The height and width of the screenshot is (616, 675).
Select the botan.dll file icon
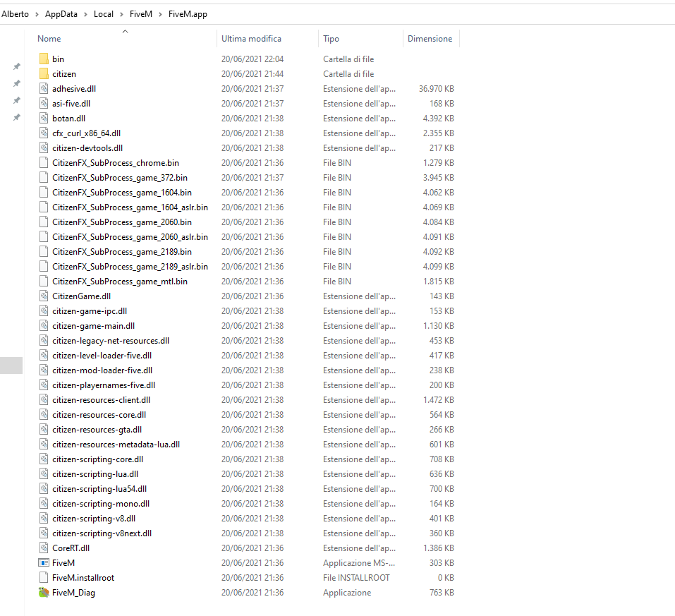coord(44,118)
